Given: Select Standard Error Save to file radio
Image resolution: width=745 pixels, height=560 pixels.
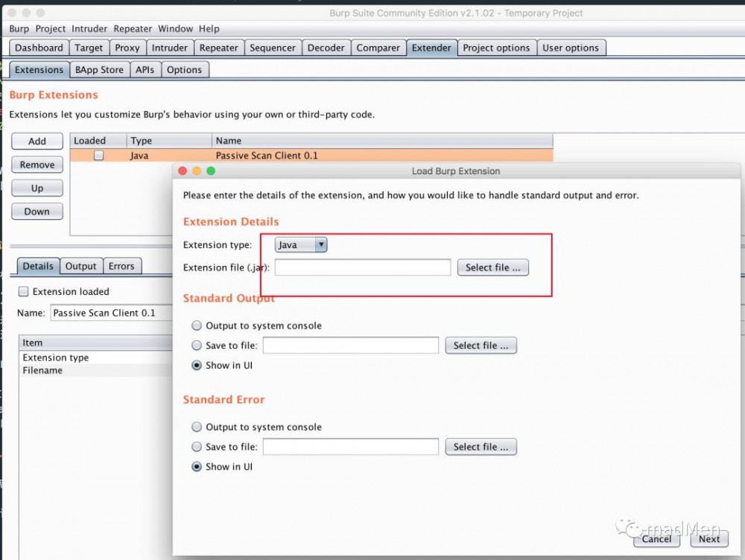Looking at the screenshot, I should [197, 447].
